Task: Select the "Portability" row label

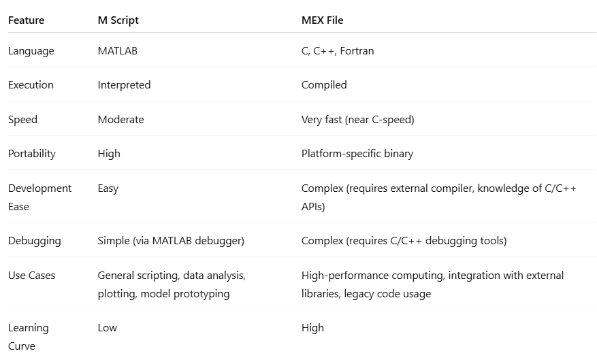Action: 31,154
